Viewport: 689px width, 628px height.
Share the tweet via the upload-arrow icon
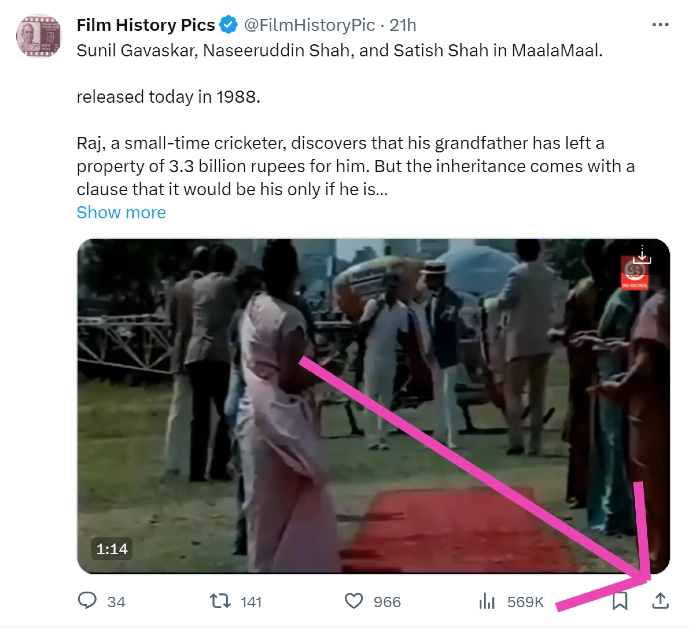(660, 601)
